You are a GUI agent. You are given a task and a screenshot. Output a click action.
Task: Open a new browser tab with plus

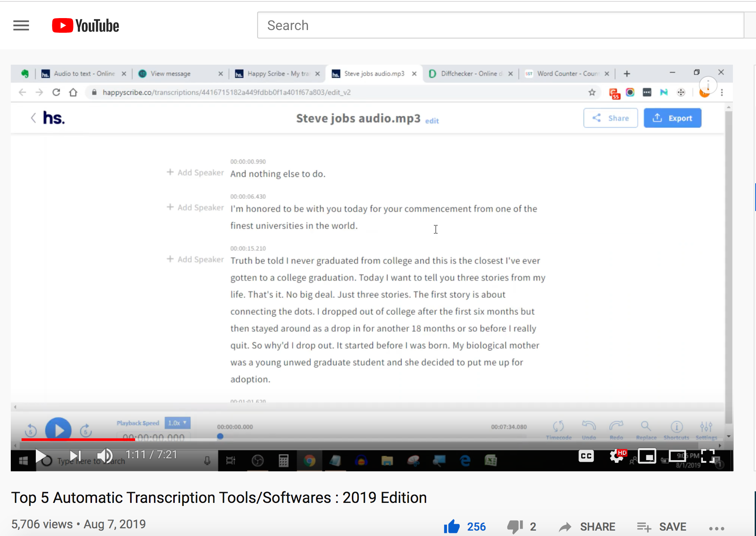627,74
